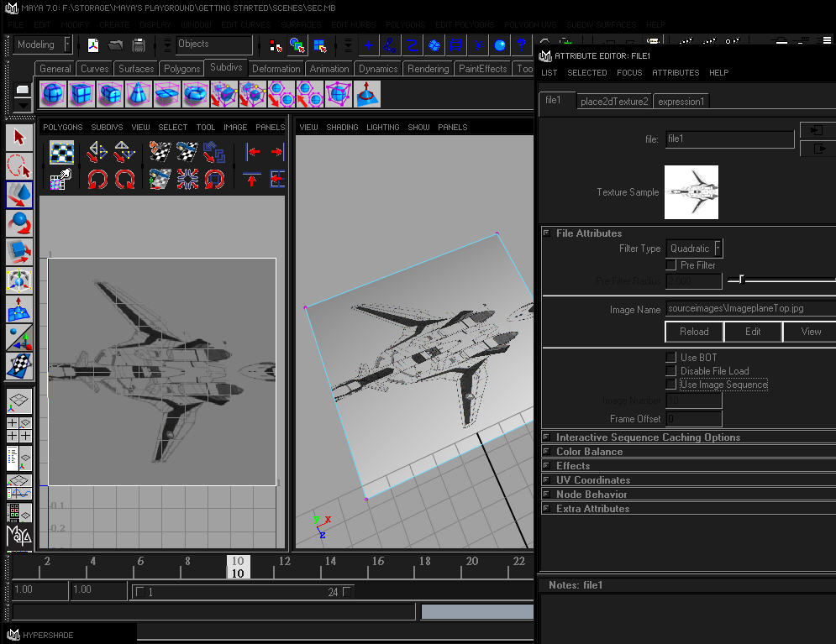Click the New Scene icon
This screenshot has height=644, width=836.
(x=93, y=45)
